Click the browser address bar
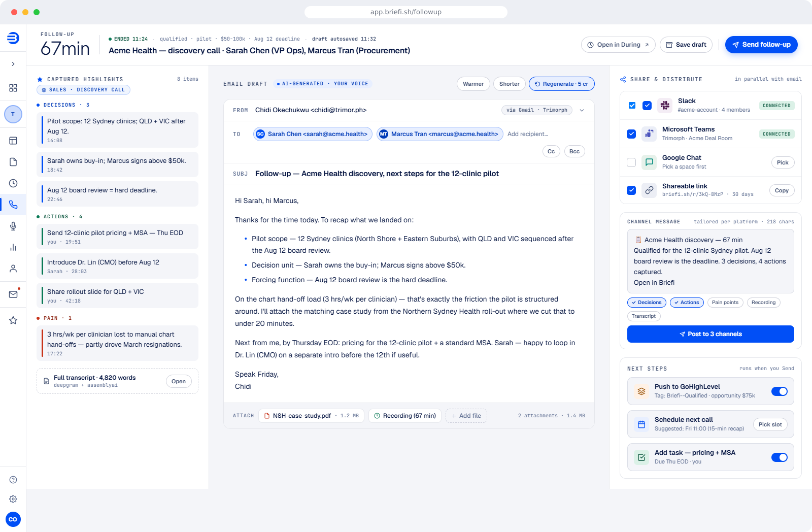Image resolution: width=812 pixels, height=532 pixels. tap(406, 12)
